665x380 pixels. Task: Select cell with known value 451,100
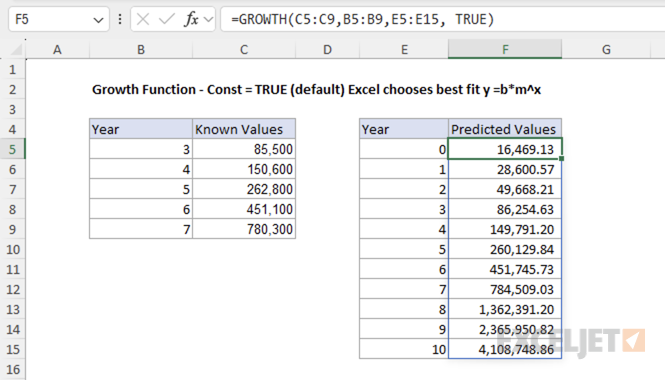(244, 209)
